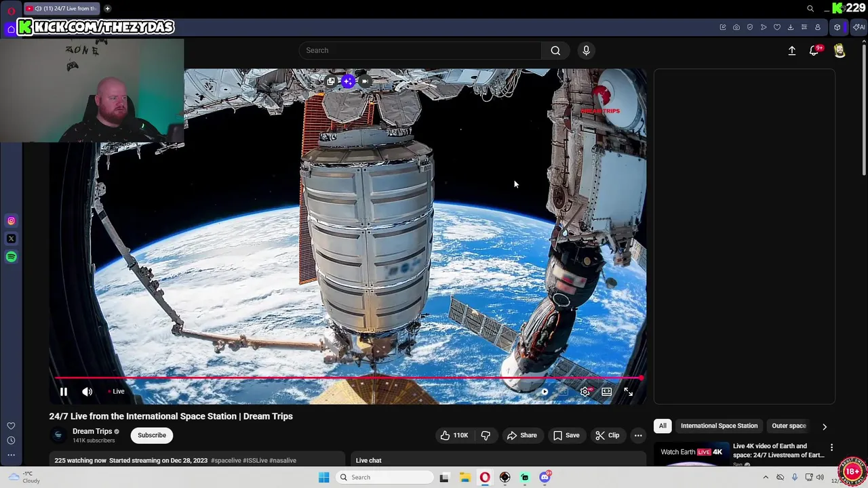Open the more actions three-dot menu

pyautogui.click(x=638, y=435)
